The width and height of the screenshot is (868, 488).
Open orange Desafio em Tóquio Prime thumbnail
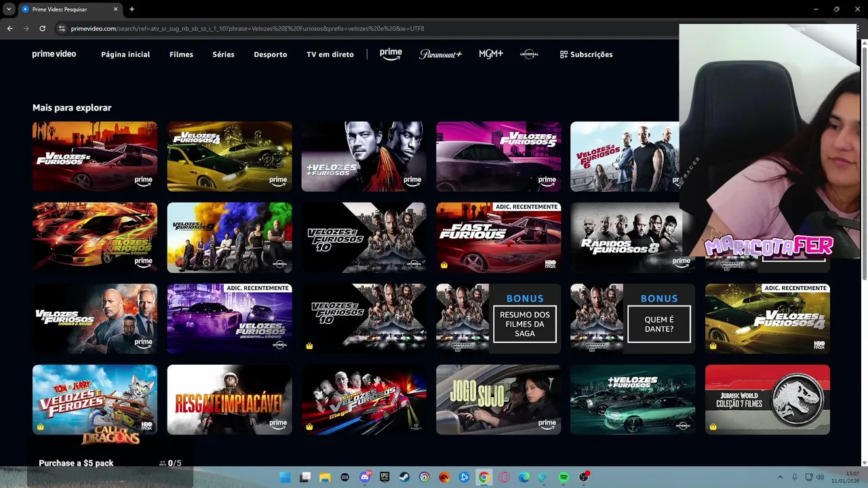point(95,238)
